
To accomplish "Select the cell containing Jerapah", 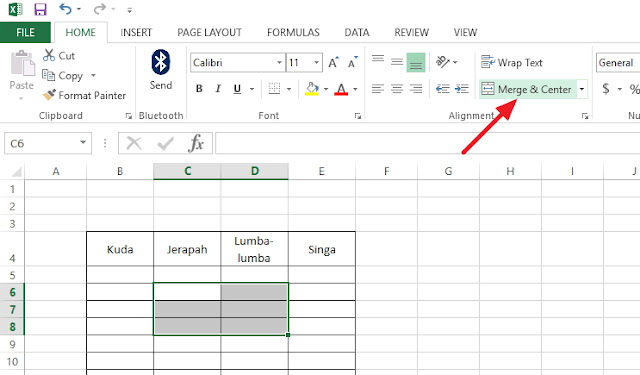I will coord(187,249).
